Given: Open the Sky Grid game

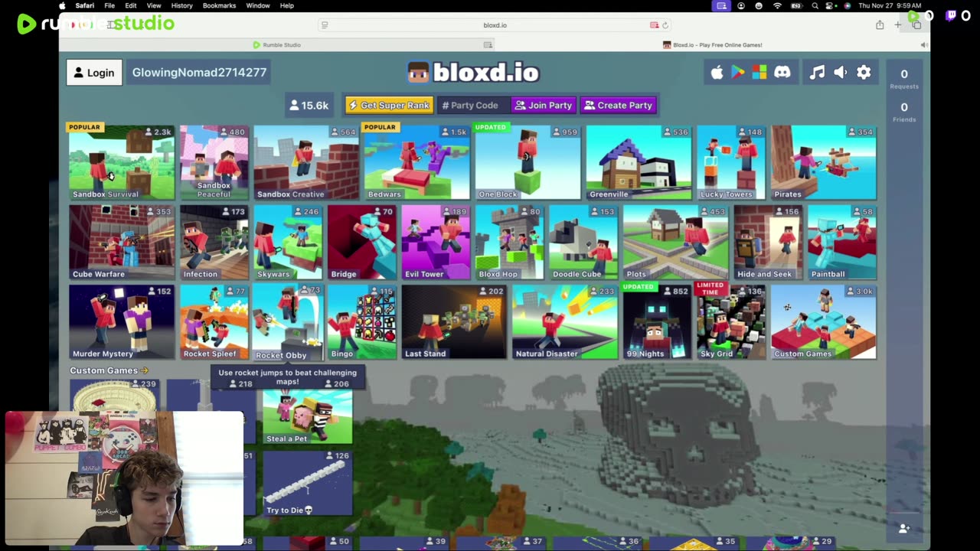Looking at the screenshot, I should click(731, 322).
